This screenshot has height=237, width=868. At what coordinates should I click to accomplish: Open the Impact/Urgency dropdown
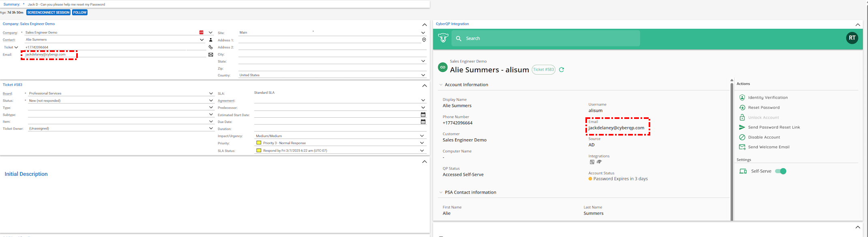(x=422, y=136)
